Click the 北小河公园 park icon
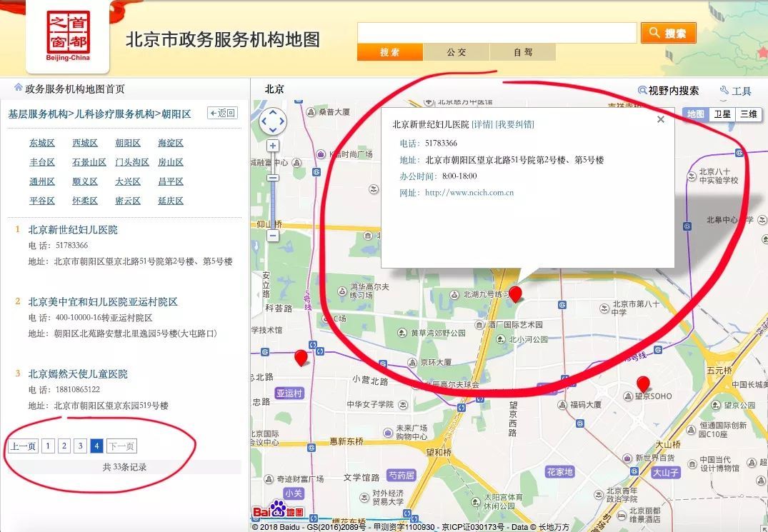 pyautogui.click(x=501, y=339)
